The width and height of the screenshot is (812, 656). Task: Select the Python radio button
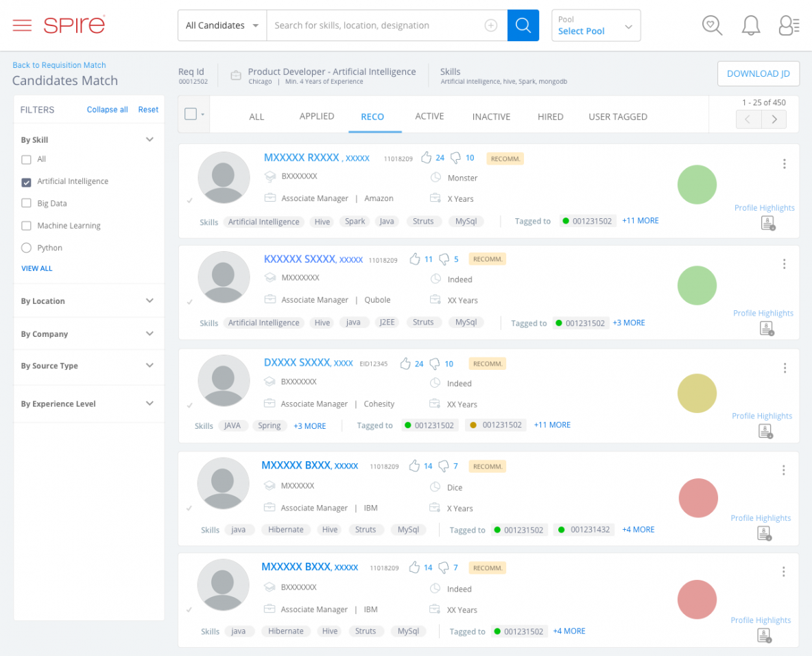(x=25, y=248)
